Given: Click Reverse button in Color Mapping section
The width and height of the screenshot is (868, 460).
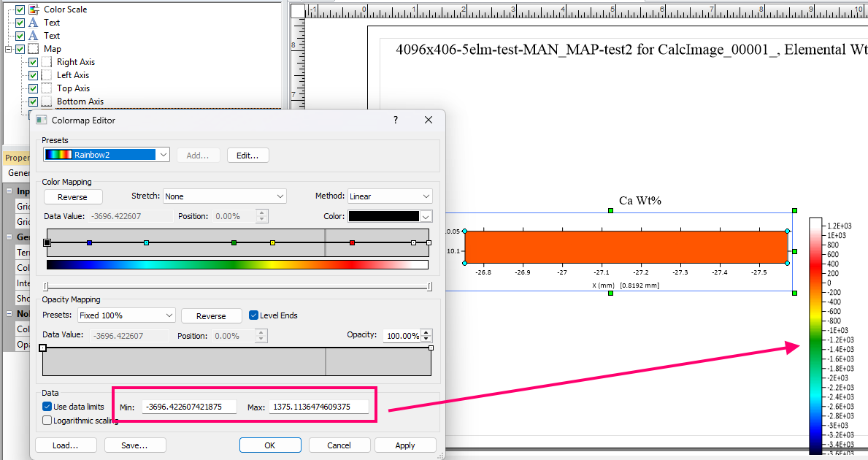Looking at the screenshot, I should (x=72, y=197).
